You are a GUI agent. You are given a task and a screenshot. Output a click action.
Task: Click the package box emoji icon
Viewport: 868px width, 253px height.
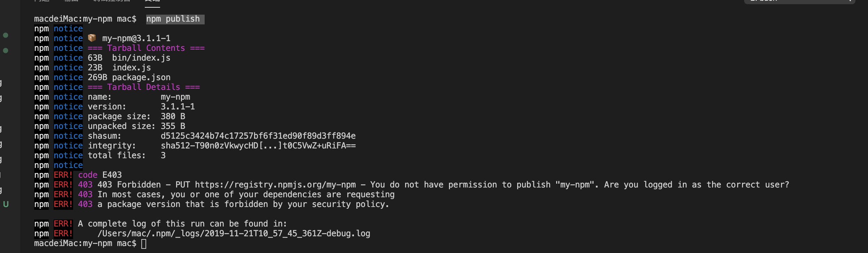click(x=92, y=38)
